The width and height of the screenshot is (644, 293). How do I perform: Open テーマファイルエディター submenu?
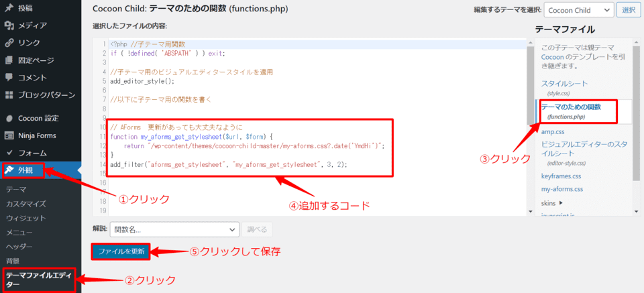pos(39,280)
